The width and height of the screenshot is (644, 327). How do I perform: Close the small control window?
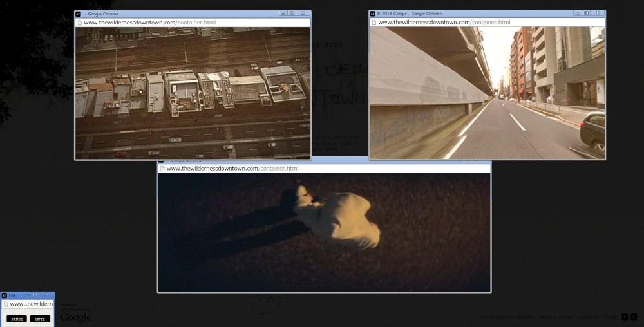(46, 295)
